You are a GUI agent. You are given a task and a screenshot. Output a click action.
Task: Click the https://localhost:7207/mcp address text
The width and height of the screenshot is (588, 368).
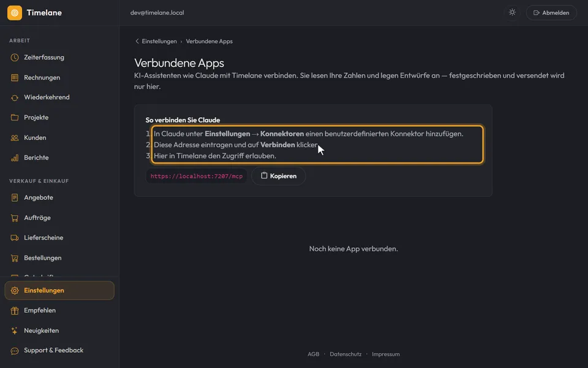197,176
